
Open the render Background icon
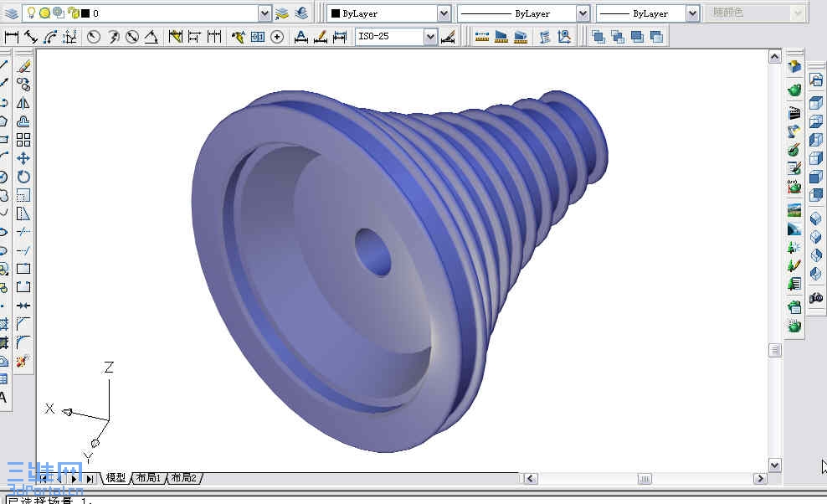pos(794,210)
